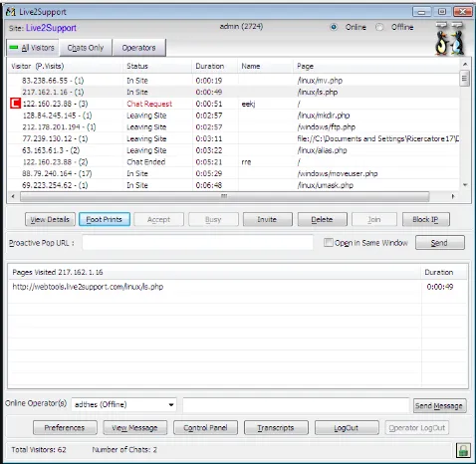This screenshot has height=464, width=476.
Task: Click the Foot Prints button
Action: tap(105, 219)
